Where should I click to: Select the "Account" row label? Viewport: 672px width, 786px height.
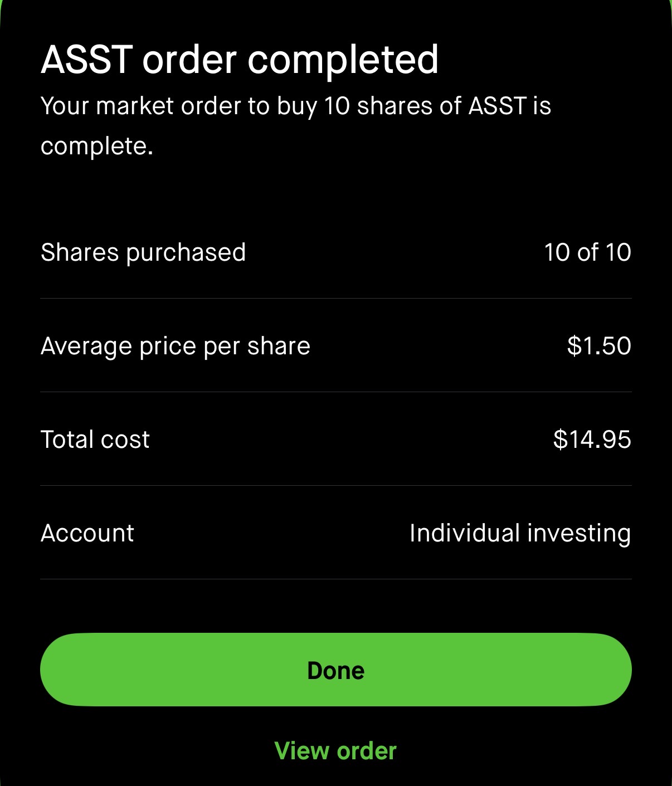(x=87, y=533)
